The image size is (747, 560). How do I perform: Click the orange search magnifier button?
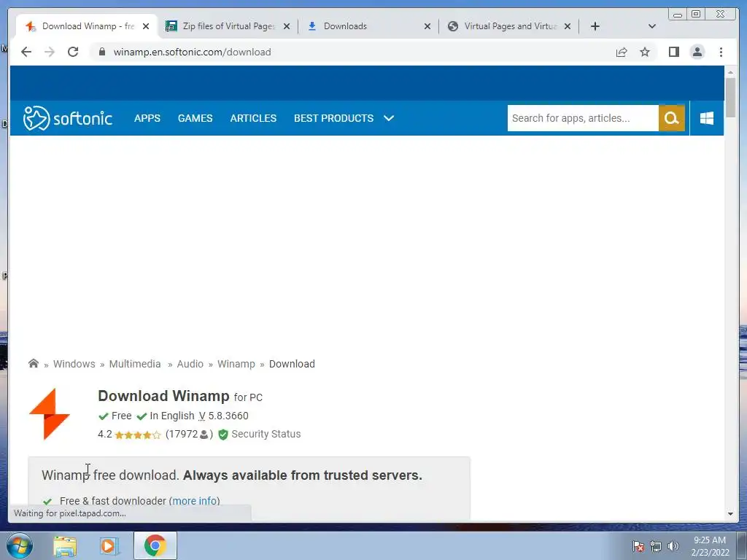click(672, 118)
